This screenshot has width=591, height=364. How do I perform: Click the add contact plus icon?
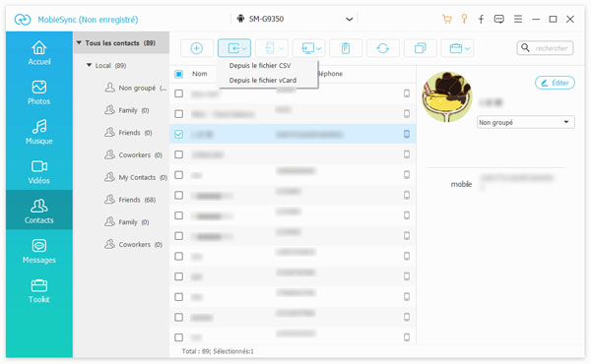tap(196, 48)
